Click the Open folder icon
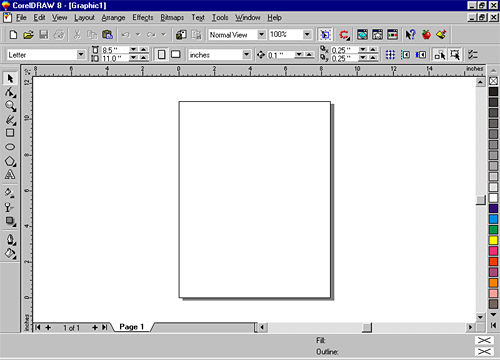 tap(28, 35)
